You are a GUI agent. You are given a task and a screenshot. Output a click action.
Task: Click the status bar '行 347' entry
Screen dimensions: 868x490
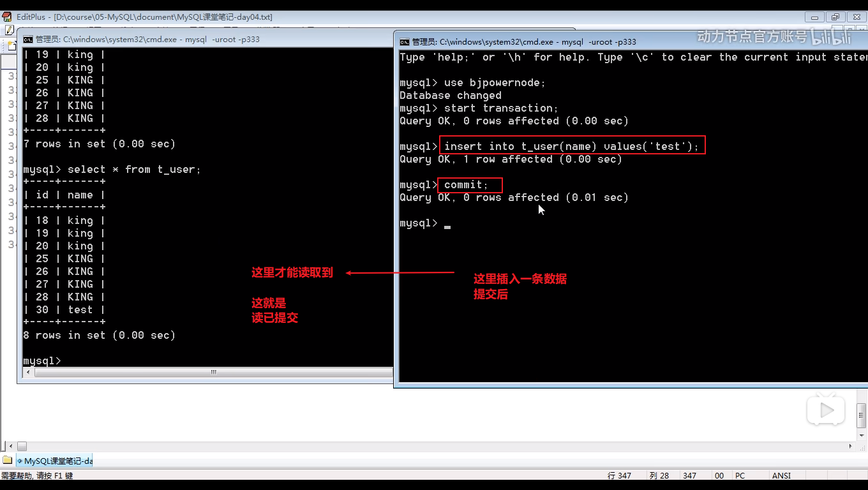[x=620, y=475]
